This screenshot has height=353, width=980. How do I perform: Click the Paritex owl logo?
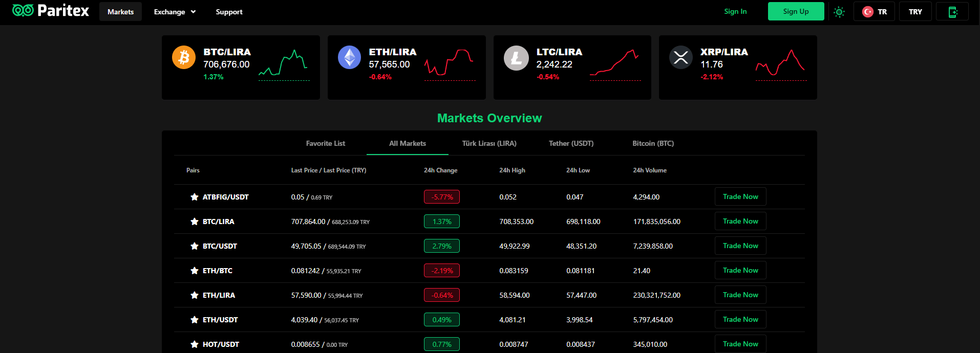pyautogui.click(x=23, y=11)
